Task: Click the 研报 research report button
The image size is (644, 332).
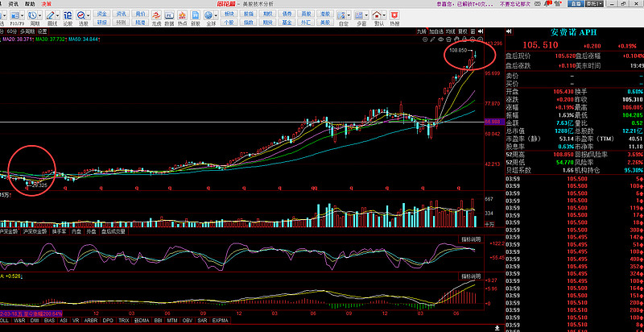Action: pos(101,23)
